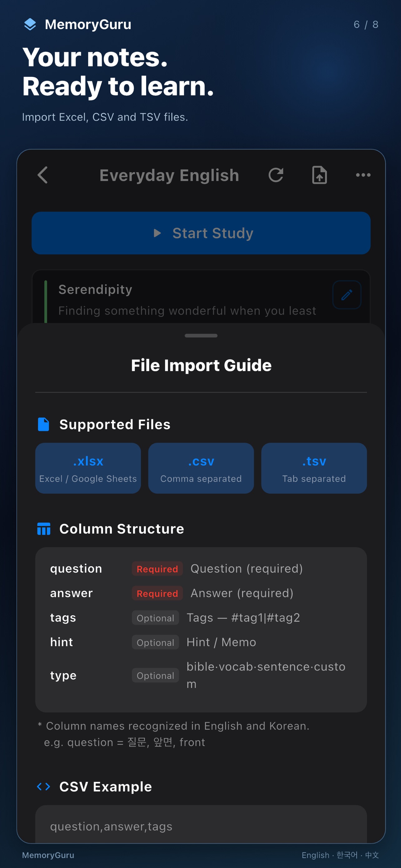The image size is (401, 868).
Task: Click the 'Question (required)' description
Action: point(246,568)
